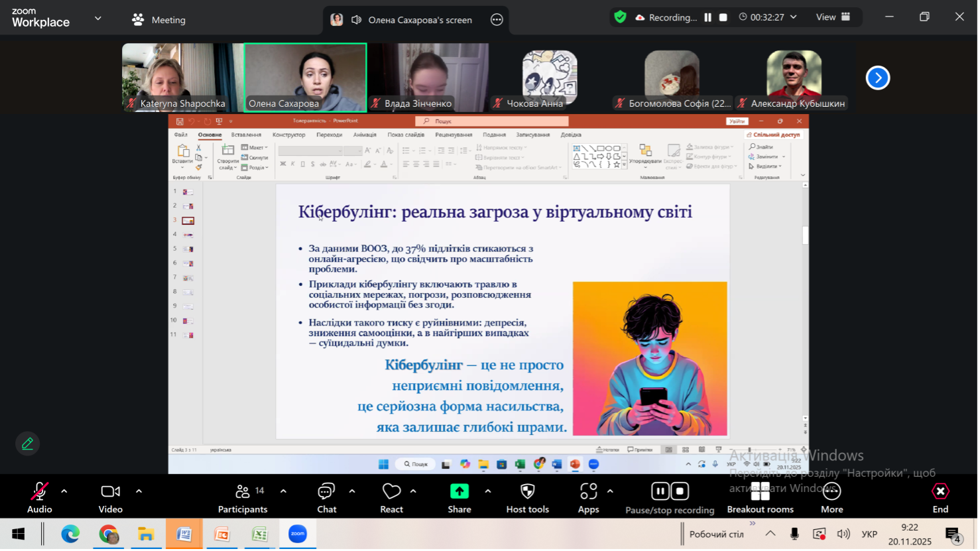Click the encryption green shield icon
This screenshot has height=551, width=980.
coord(620,17)
